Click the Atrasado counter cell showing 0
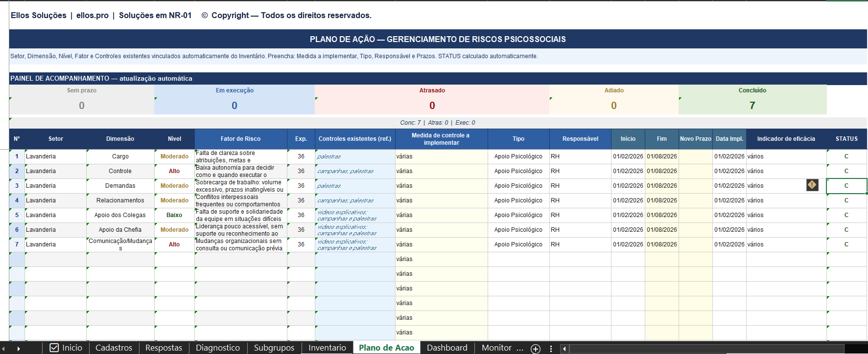868x354 pixels. point(432,105)
